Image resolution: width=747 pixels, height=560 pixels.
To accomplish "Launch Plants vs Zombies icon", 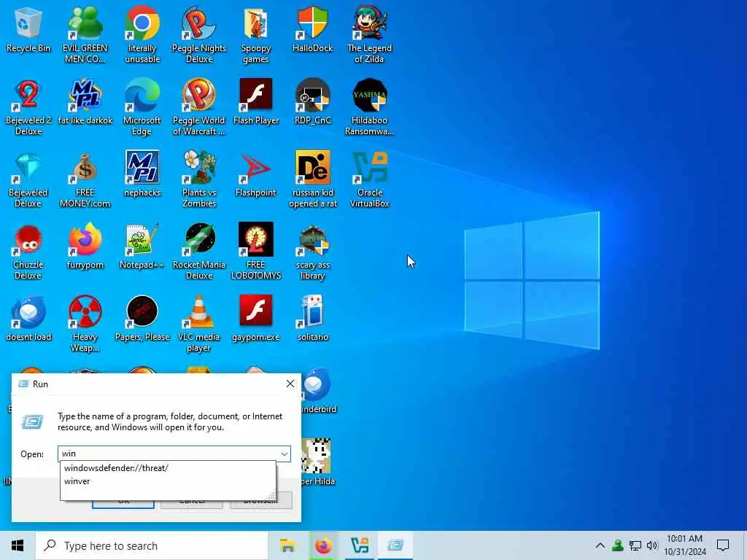I will coord(199,179).
